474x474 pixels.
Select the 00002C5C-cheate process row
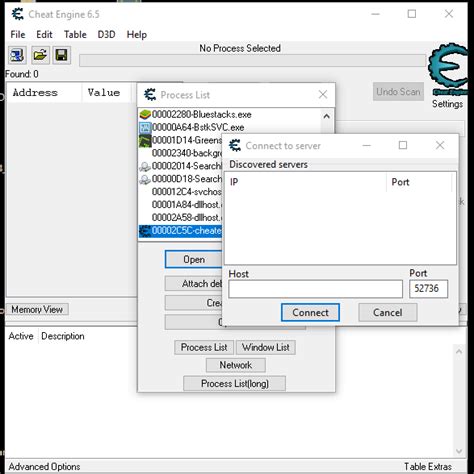click(x=180, y=231)
